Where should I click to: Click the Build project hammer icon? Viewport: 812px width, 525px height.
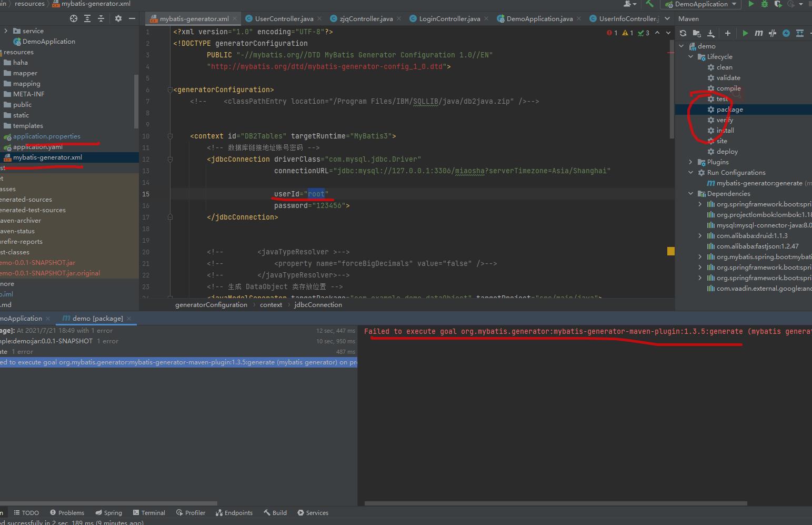tap(650, 4)
